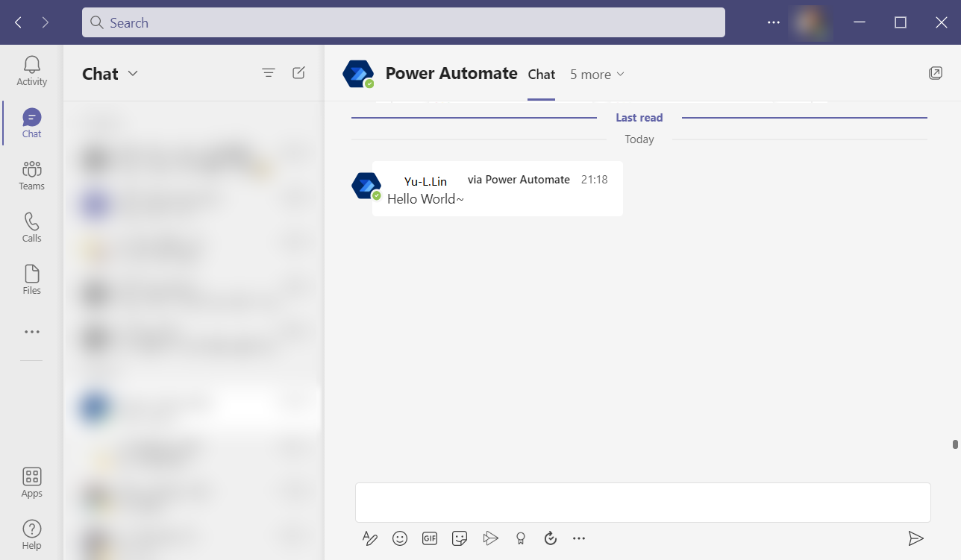Image resolution: width=961 pixels, height=560 pixels.
Task: Open the emoji picker
Action: tap(400, 538)
